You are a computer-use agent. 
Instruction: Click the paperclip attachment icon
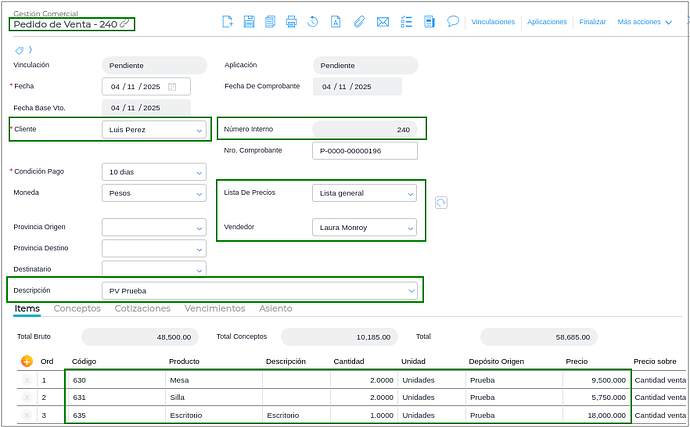click(x=359, y=21)
